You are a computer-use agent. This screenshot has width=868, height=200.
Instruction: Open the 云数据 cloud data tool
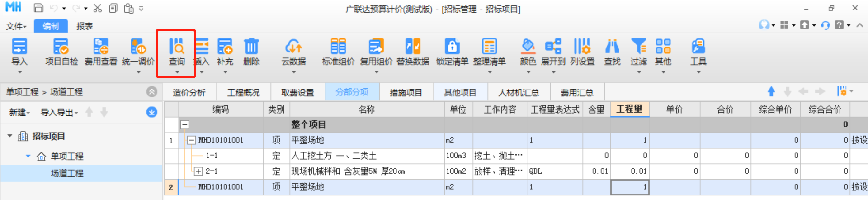[x=293, y=47]
